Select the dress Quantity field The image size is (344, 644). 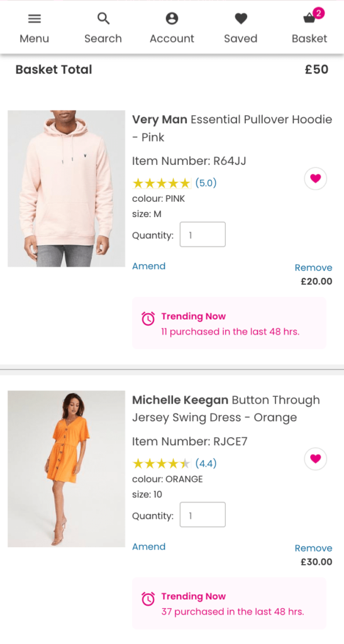(203, 514)
